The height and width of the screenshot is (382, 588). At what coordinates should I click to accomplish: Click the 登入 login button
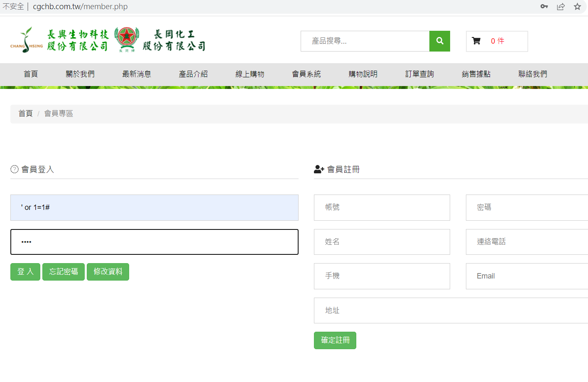[25, 272]
